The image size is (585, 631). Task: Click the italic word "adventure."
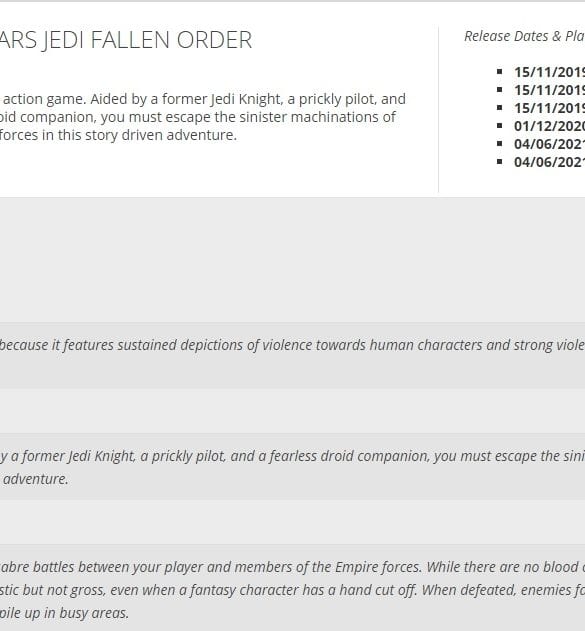click(36, 479)
